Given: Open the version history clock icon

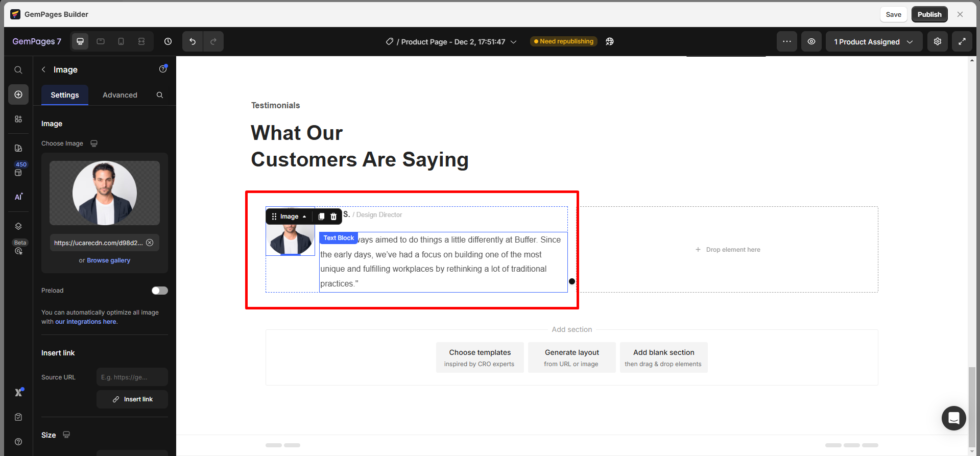Looking at the screenshot, I should 168,41.
